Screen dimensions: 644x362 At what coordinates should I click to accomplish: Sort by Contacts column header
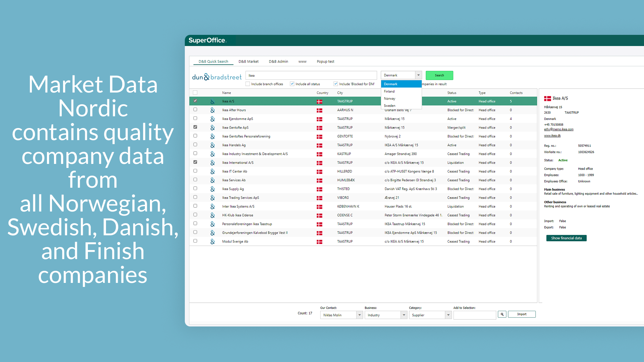(516, 93)
